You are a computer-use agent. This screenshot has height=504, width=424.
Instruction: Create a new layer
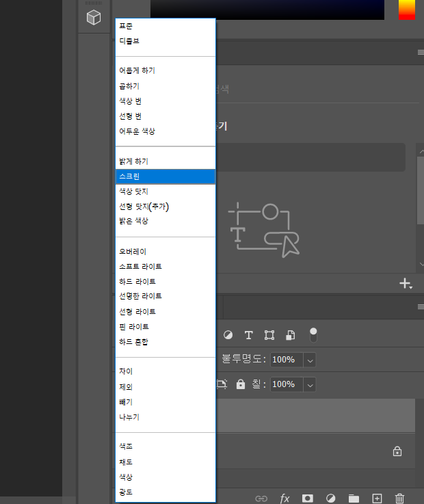[377, 499]
